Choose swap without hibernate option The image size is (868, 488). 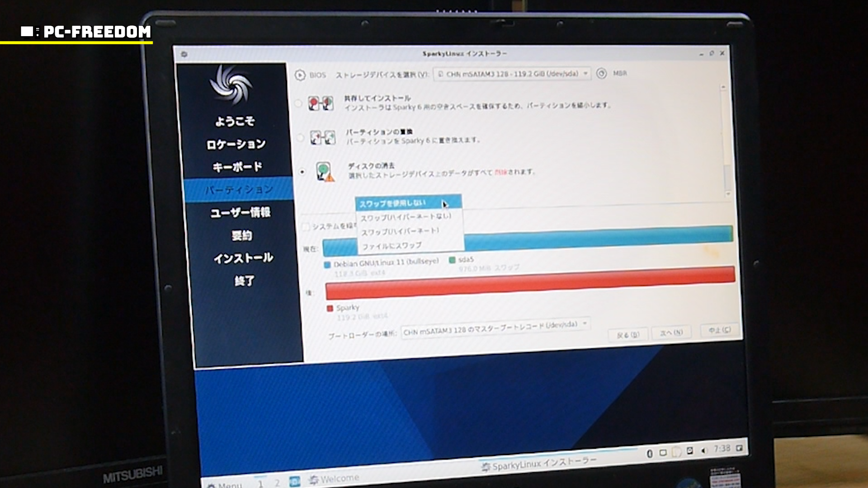pos(406,217)
